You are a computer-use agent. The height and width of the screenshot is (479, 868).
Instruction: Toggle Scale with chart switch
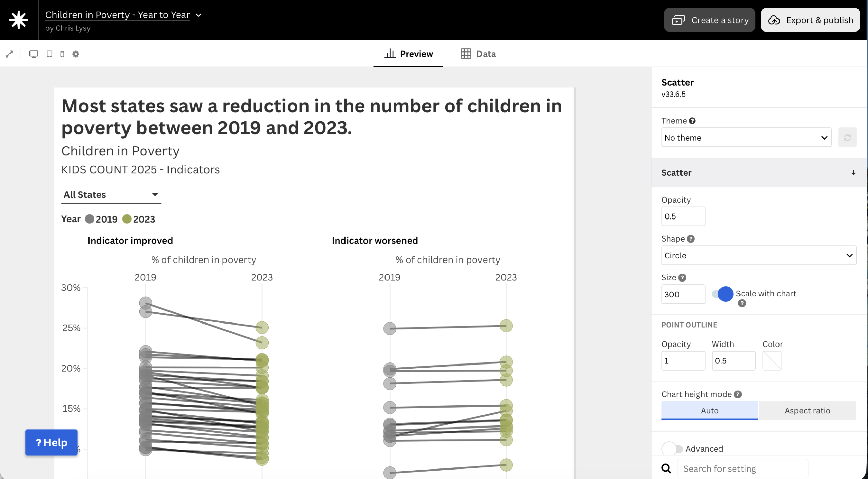[x=722, y=294]
